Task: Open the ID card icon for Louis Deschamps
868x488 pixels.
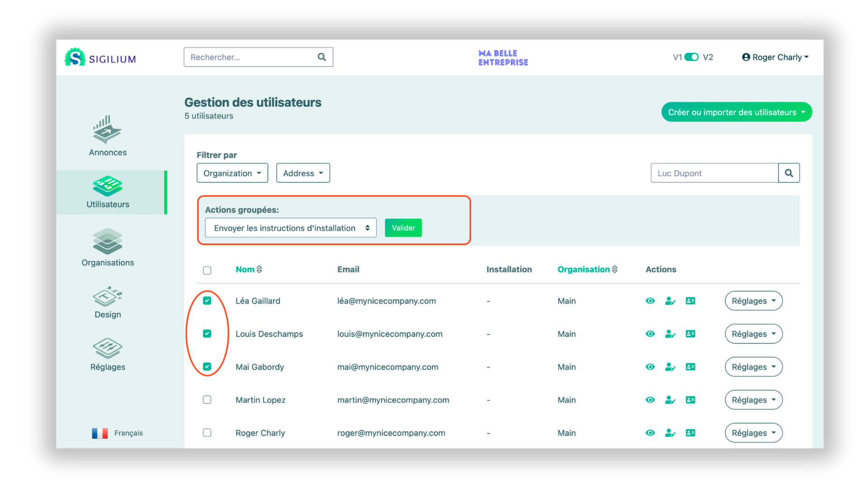Action: [690, 334]
